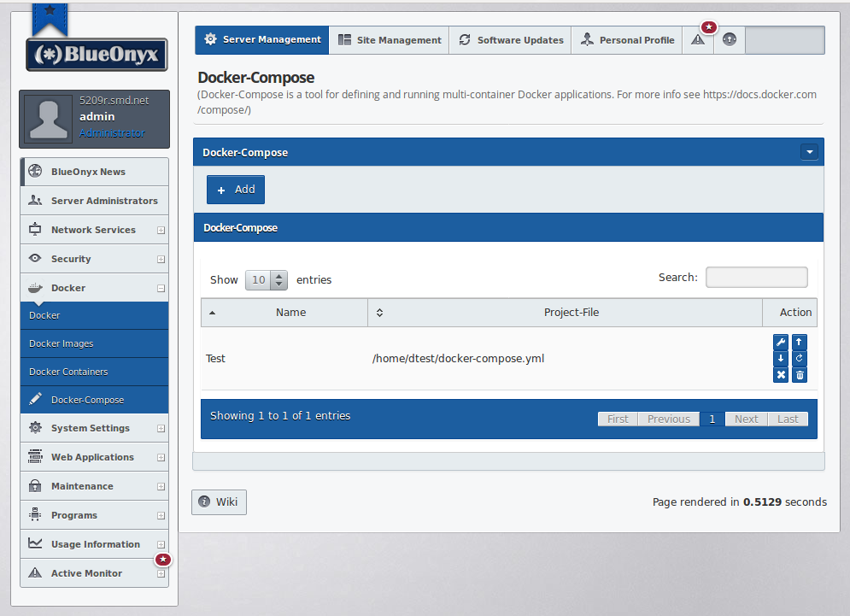Open BlueOnyx News
Image resolution: width=850 pixels, height=616 pixels.
(94, 172)
